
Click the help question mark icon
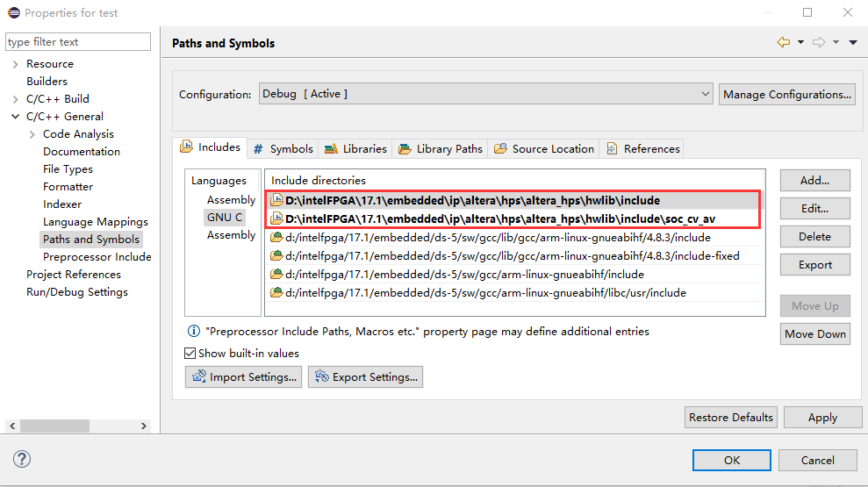[22, 459]
